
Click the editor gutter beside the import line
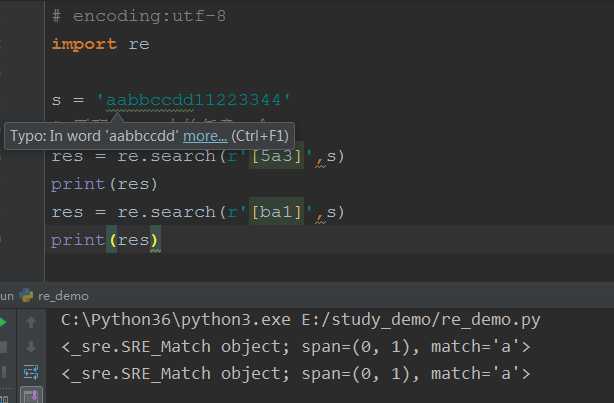pyautogui.click(x=22, y=44)
